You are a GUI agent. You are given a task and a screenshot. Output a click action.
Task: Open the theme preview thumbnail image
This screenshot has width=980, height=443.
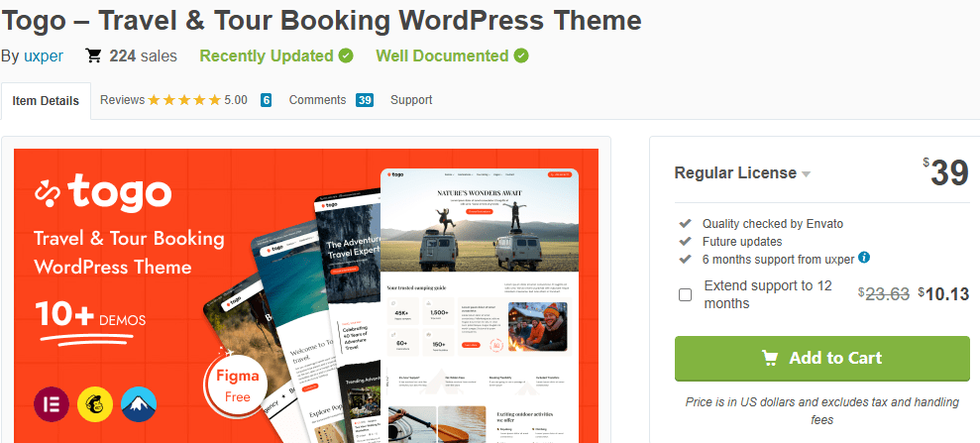(306, 295)
